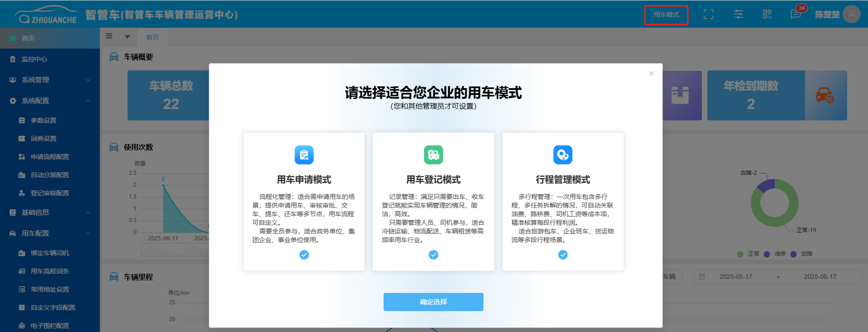
Task: Click the end date field 2025-06-17
Action: pos(819,277)
